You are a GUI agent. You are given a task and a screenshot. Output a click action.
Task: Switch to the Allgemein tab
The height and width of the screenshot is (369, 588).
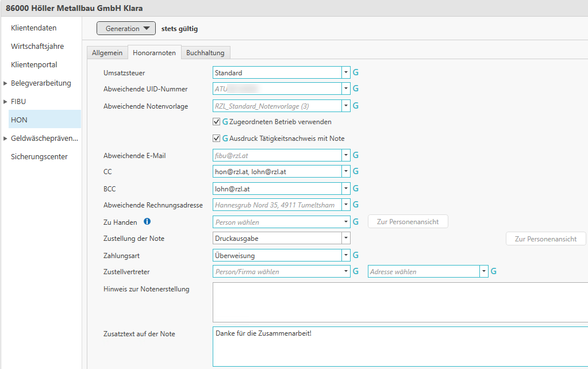point(107,53)
